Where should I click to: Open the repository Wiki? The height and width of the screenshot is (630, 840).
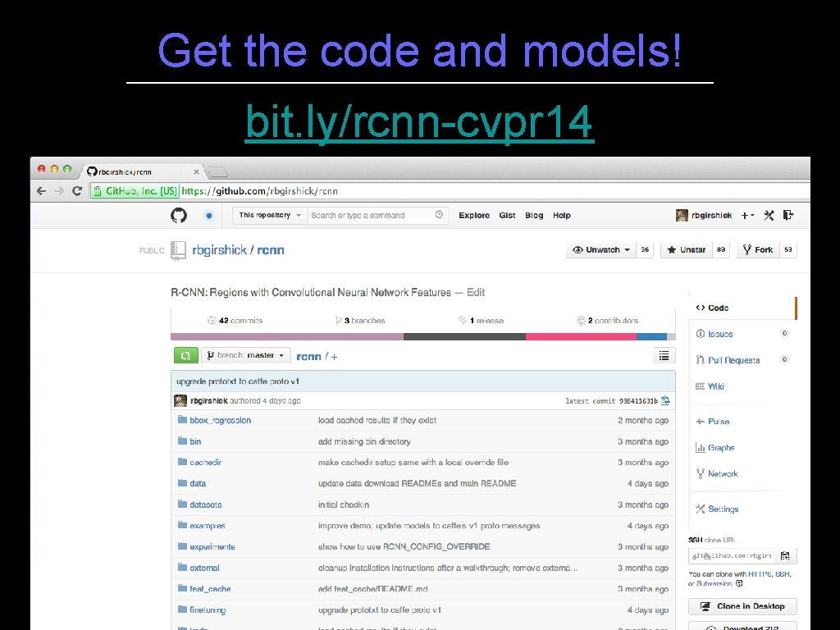715,386
